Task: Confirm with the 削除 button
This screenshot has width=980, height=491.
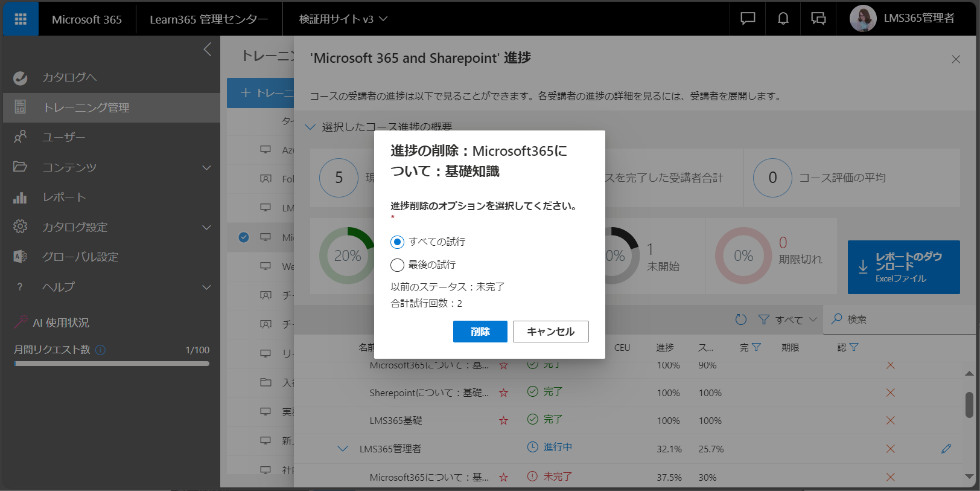Action: click(480, 332)
